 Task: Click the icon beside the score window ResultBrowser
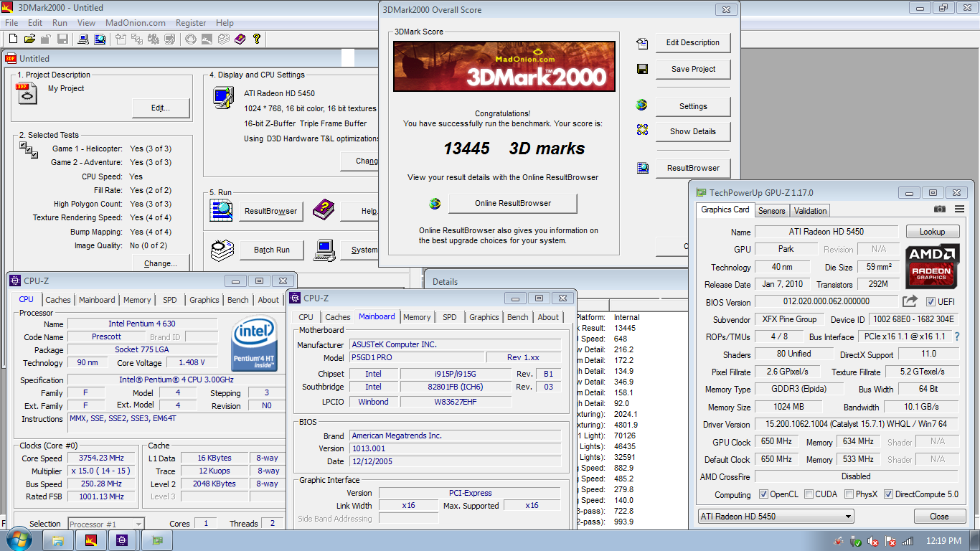coord(642,168)
